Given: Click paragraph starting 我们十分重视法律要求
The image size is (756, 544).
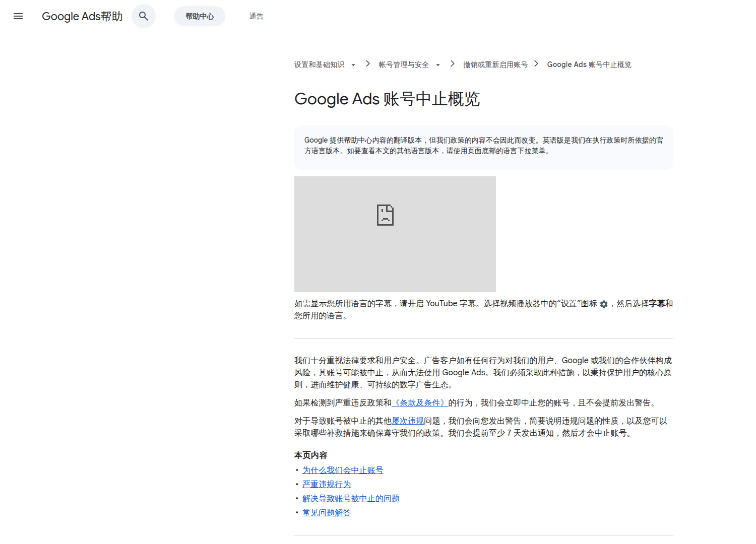Looking at the screenshot, I should pos(484,373).
